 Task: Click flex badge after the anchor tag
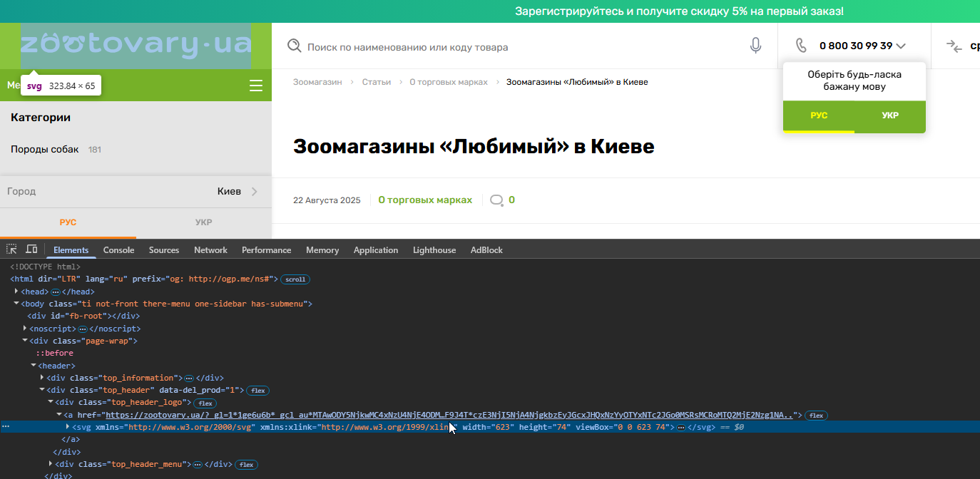[x=816, y=415]
